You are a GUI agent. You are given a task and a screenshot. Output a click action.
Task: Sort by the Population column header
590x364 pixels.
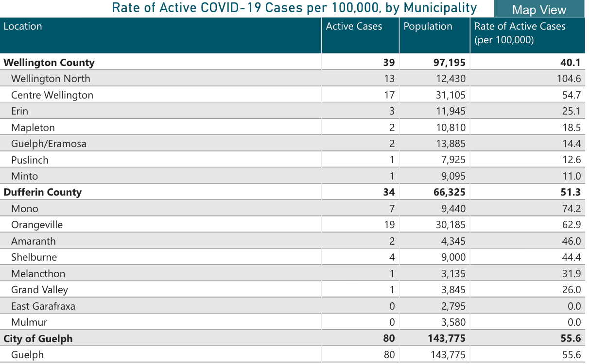point(428,27)
